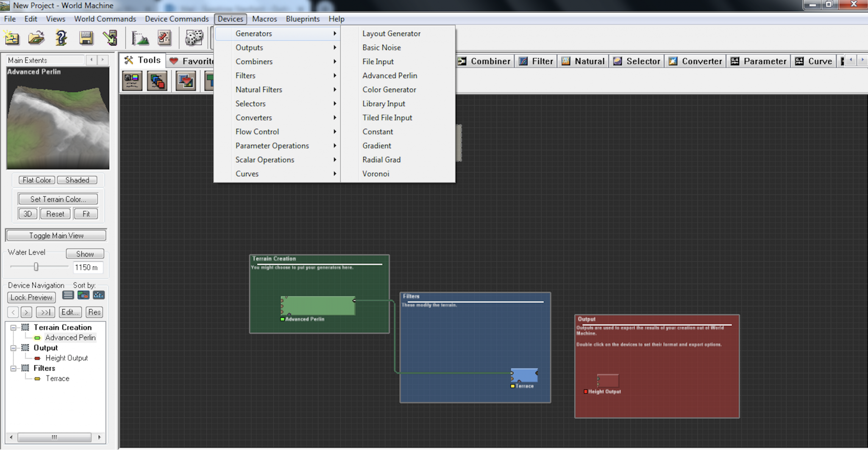The height and width of the screenshot is (450, 868).
Task: Click the dice random seed icon
Action: [x=194, y=38]
